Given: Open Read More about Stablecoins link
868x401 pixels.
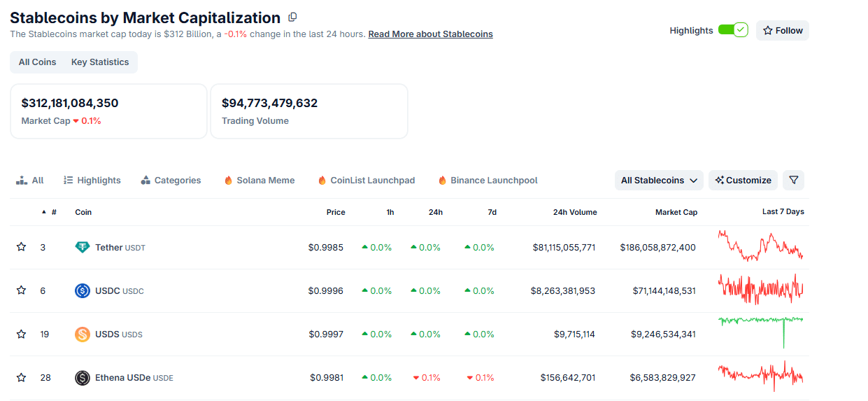Looking at the screenshot, I should click(430, 34).
